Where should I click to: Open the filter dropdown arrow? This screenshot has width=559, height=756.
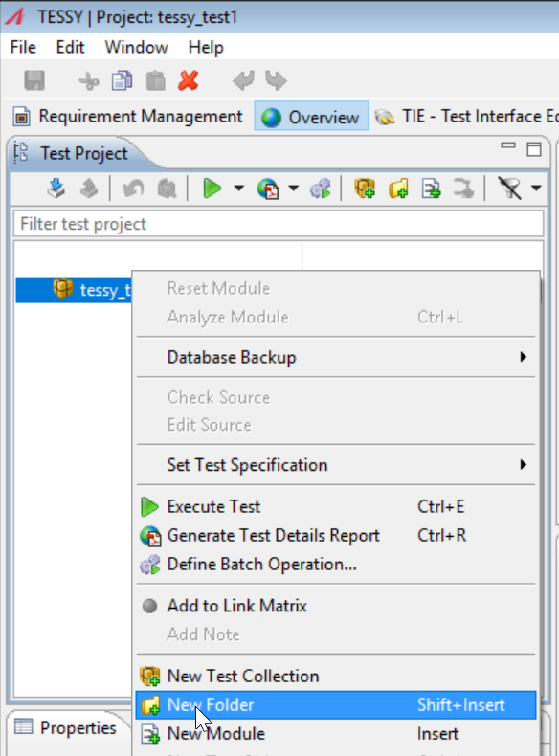[x=536, y=188]
